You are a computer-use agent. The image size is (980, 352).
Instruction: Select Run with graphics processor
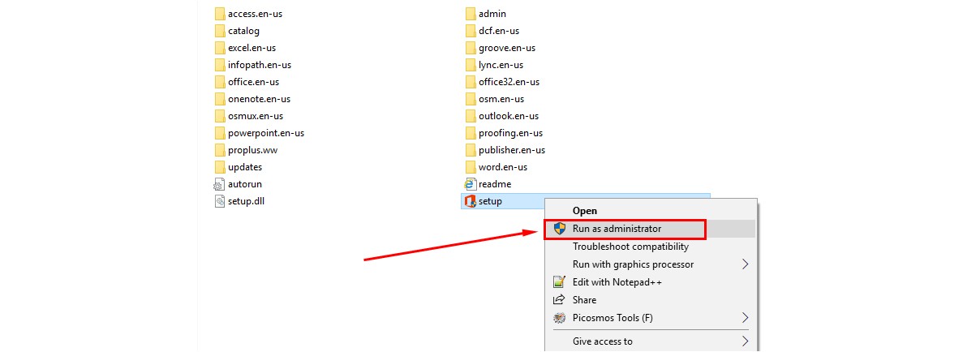tap(633, 264)
